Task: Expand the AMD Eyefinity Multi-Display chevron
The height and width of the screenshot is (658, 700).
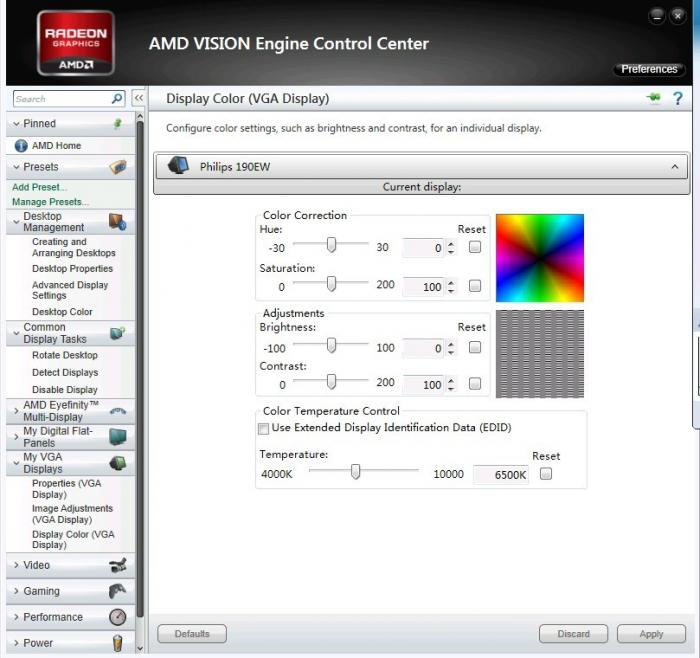Action: point(17,411)
